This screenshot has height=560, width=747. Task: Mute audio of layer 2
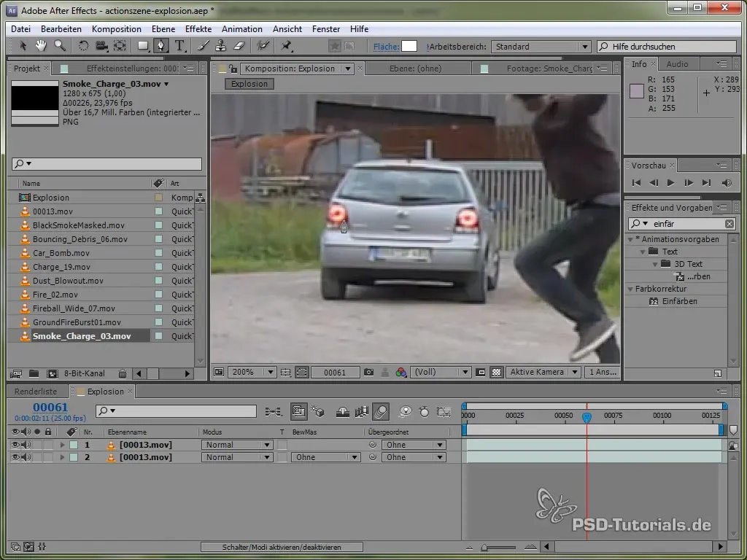pyautogui.click(x=26, y=457)
